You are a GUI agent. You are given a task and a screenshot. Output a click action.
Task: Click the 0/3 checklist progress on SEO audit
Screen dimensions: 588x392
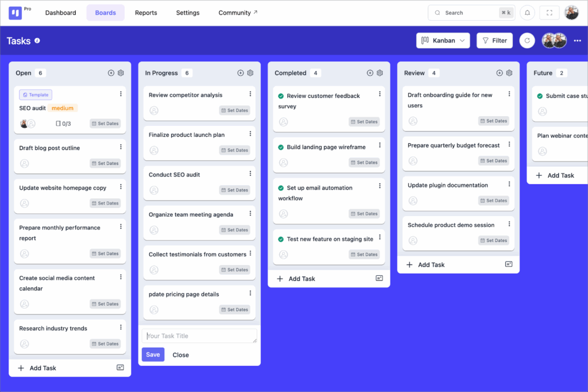[64, 124]
